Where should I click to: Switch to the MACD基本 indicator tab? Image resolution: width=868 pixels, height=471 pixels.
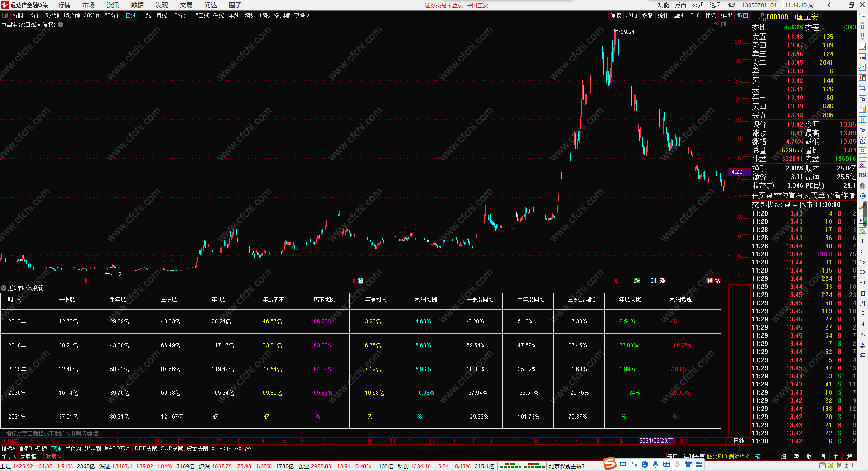pos(118,448)
